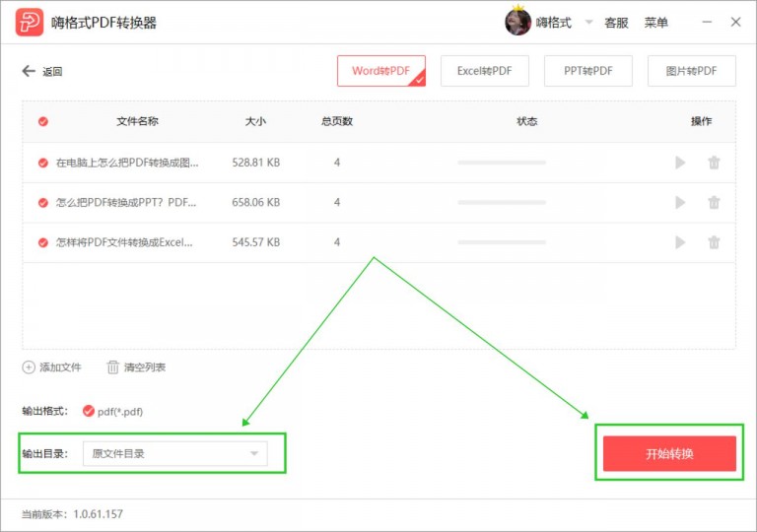Delete the 528.81 KB file with trash icon
The width and height of the screenshot is (757, 532).
[714, 163]
